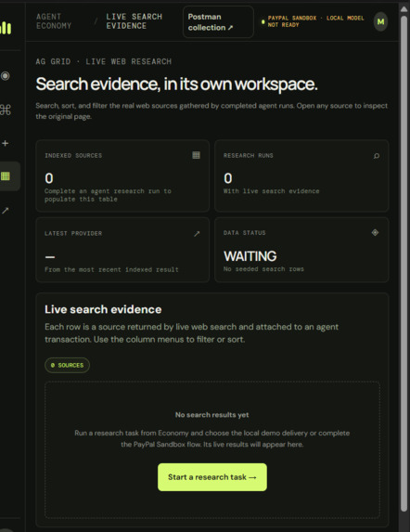Click the scrollbar up arrow
Screen dimensions: 410x532
(x=404, y=9)
